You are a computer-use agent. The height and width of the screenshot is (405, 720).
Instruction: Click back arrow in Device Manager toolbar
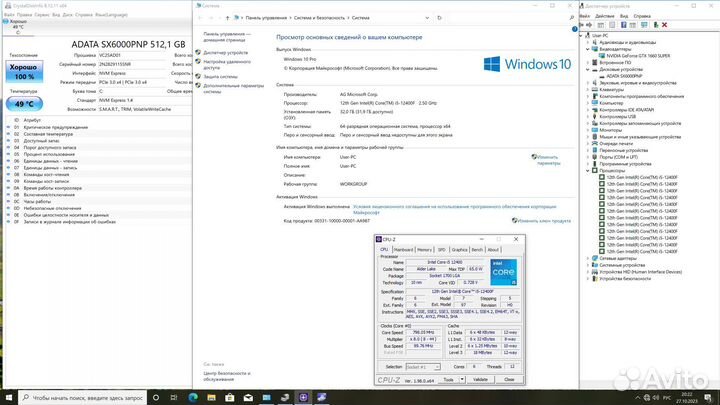[x=582, y=25]
